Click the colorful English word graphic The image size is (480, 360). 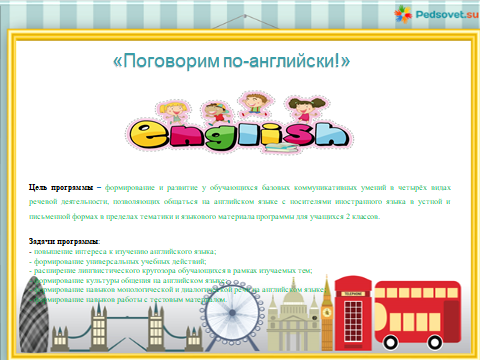(240, 134)
